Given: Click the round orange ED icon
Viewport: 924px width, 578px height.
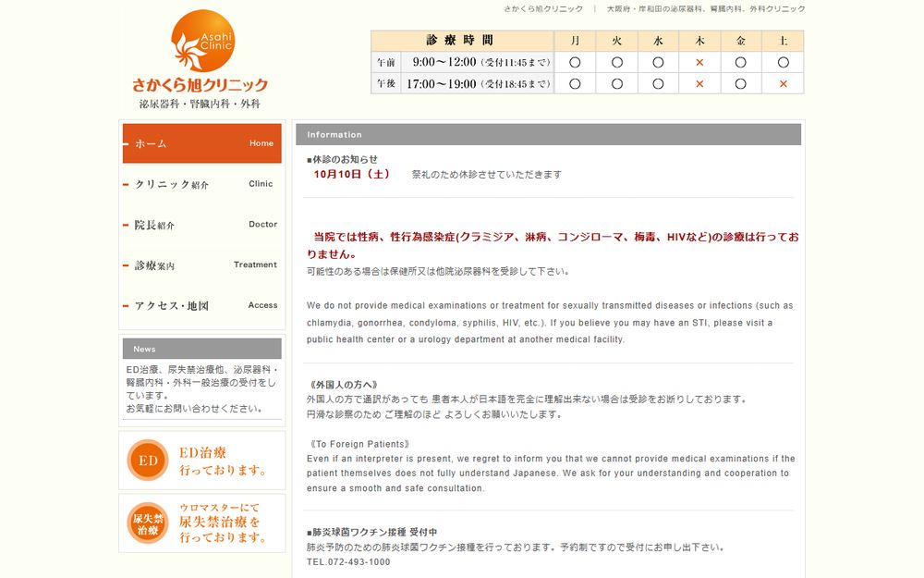Looking at the screenshot, I should [148, 460].
